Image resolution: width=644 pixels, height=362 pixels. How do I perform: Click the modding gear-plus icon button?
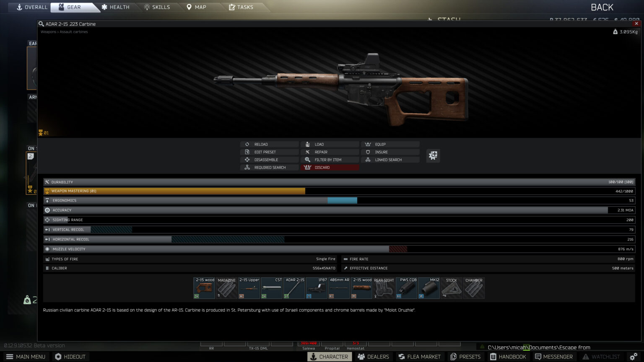(433, 155)
